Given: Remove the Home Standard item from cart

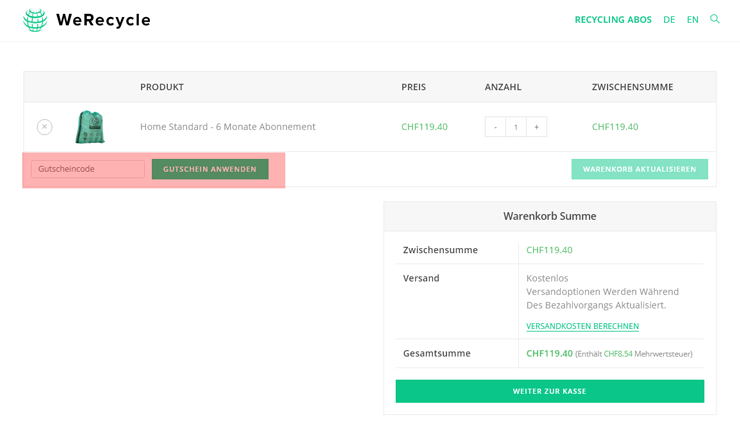Looking at the screenshot, I should 44,127.
